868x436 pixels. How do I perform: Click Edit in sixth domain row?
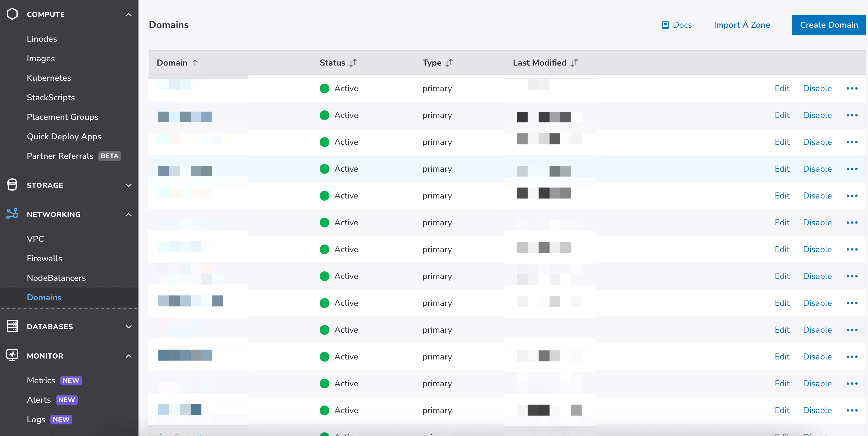point(782,222)
